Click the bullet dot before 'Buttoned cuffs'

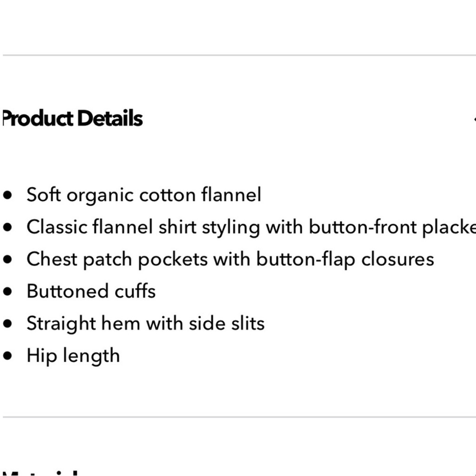8,291
